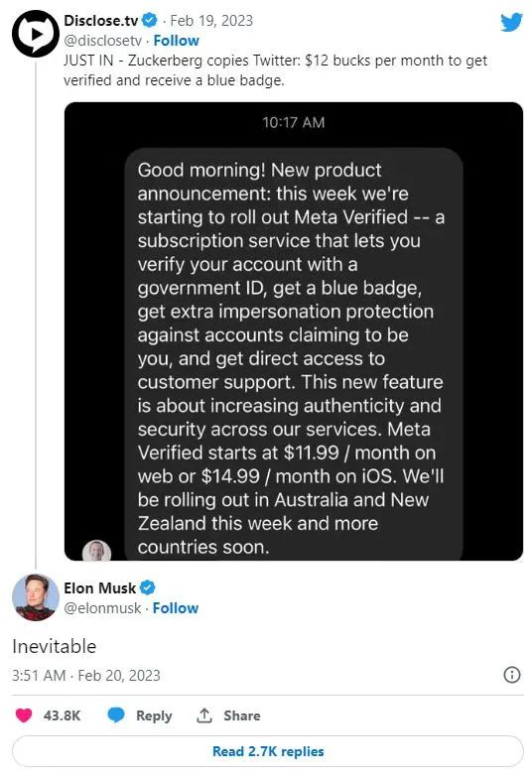532x777 pixels.
Task: Open the Disclose.tv profile avatar
Action: point(35,34)
